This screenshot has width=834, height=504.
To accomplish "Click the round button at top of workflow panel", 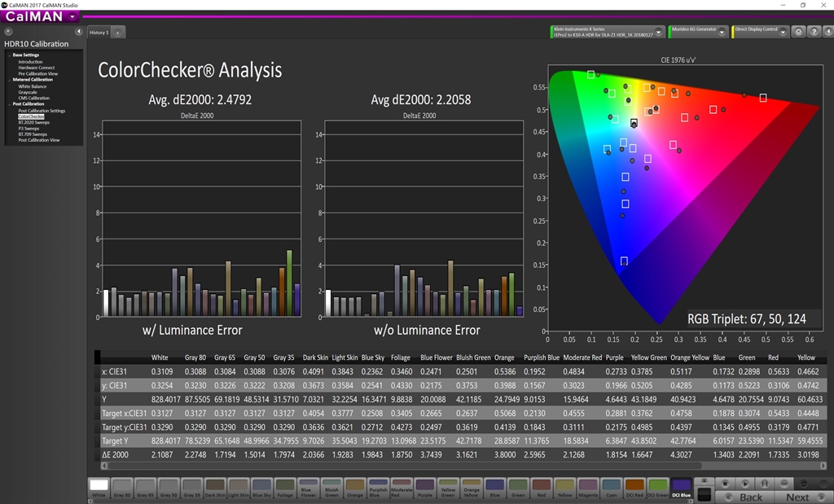I will (x=8, y=32).
